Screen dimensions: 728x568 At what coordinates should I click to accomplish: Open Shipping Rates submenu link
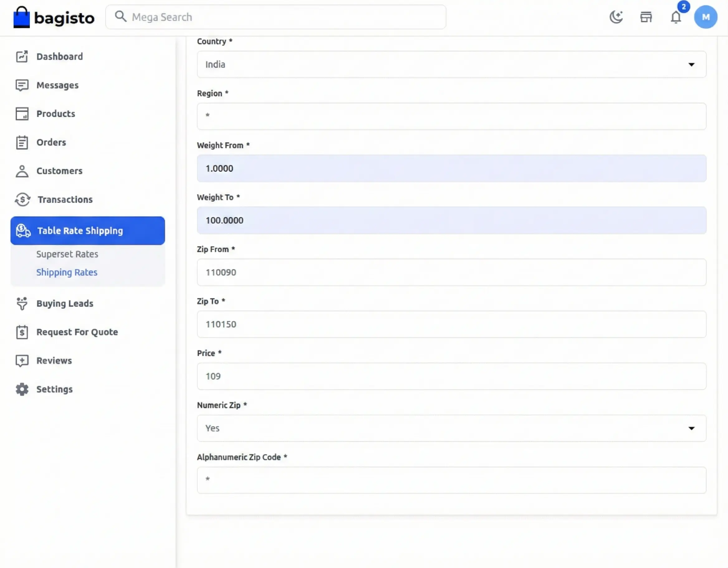tap(67, 272)
